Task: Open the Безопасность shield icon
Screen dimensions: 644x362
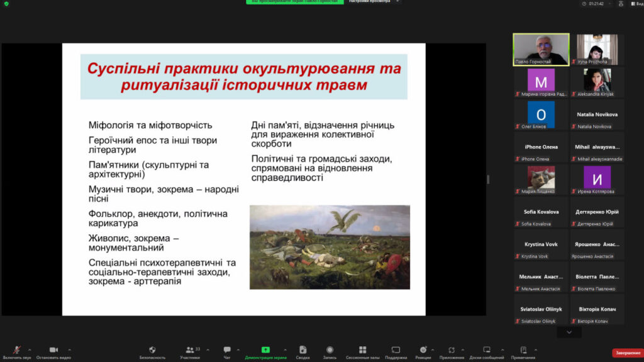Action: (152, 350)
